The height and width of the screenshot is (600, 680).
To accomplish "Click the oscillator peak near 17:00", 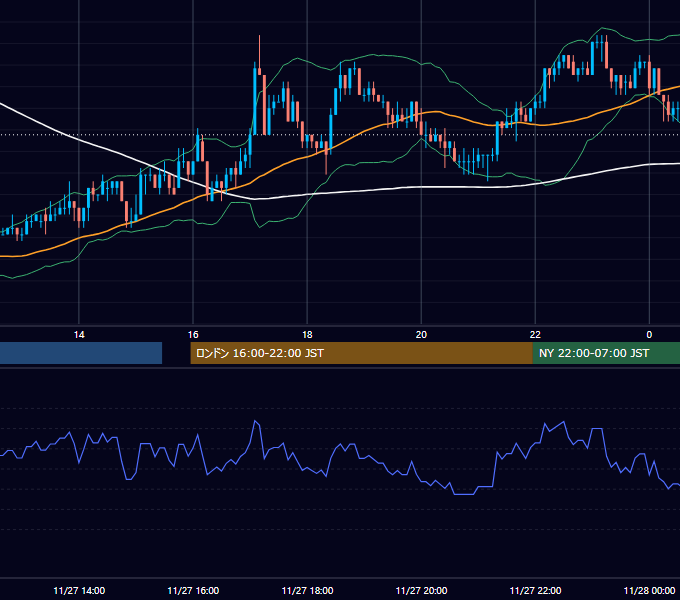I will pyautogui.click(x=255, y=421).
